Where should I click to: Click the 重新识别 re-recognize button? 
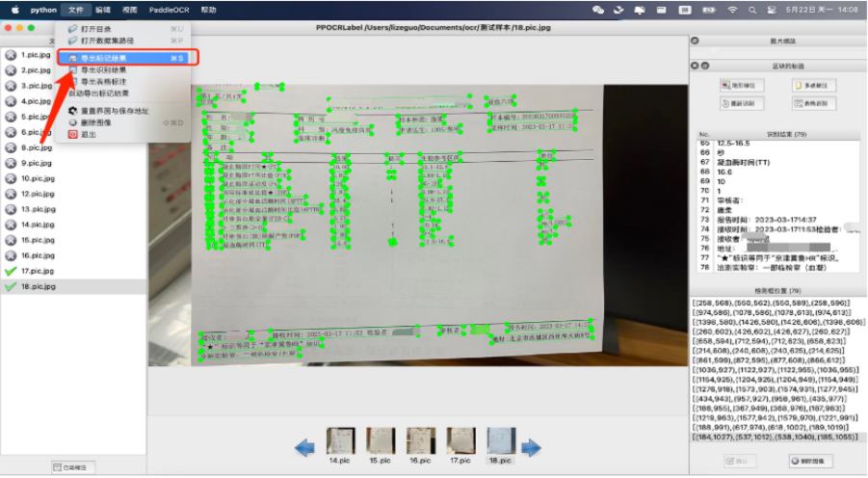[742, 103]
